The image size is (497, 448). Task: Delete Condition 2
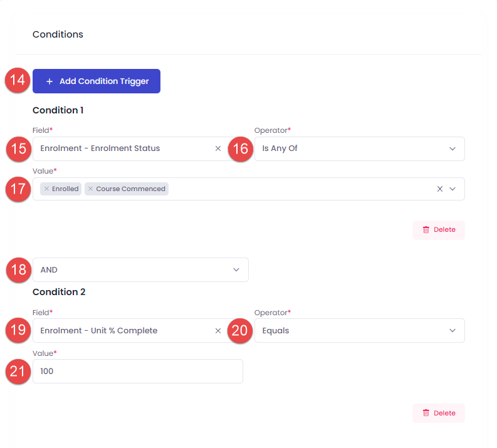pyautogui.click(x=439, y=413)
